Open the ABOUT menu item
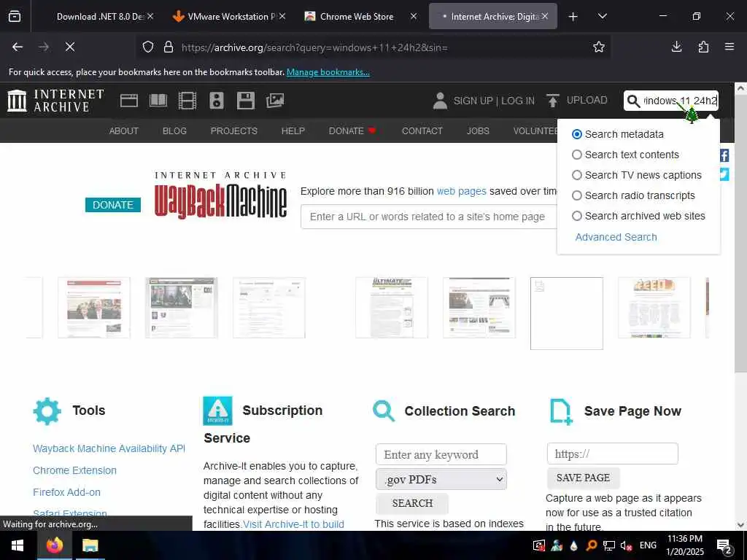 pyautogui.click(x=124, y=131)
